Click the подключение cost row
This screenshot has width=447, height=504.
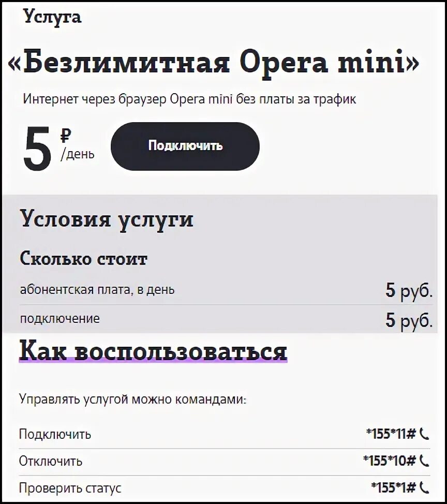pyautogui.click(x=226, y=319)
